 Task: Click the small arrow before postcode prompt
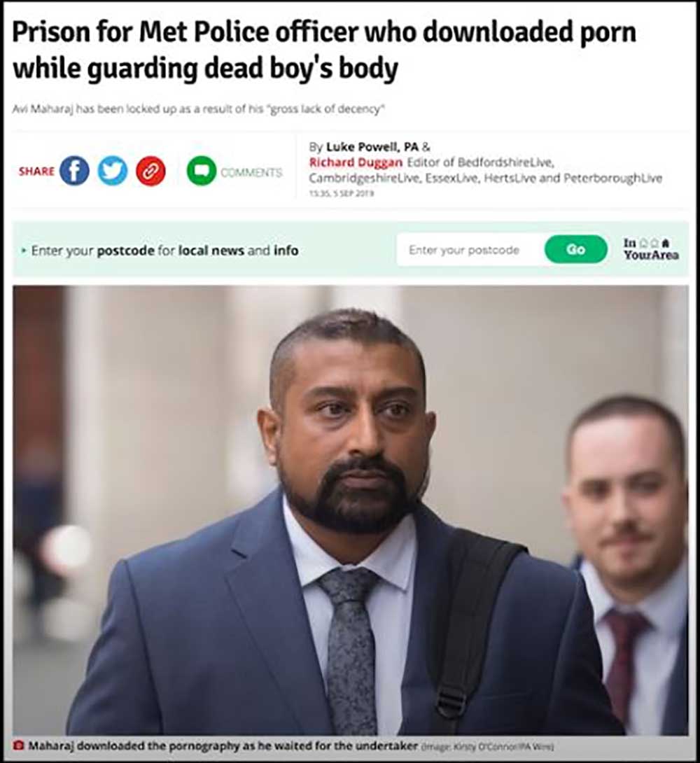point(23,251)
